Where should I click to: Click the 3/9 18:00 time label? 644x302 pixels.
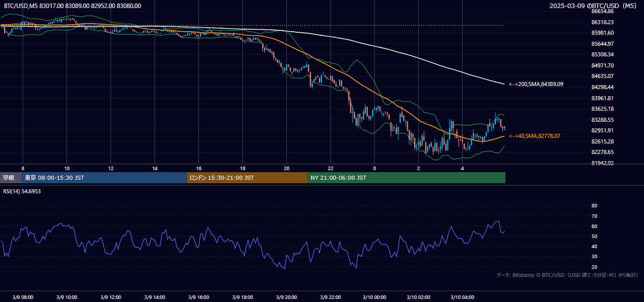pyautogui.click(x=242, y=297)
